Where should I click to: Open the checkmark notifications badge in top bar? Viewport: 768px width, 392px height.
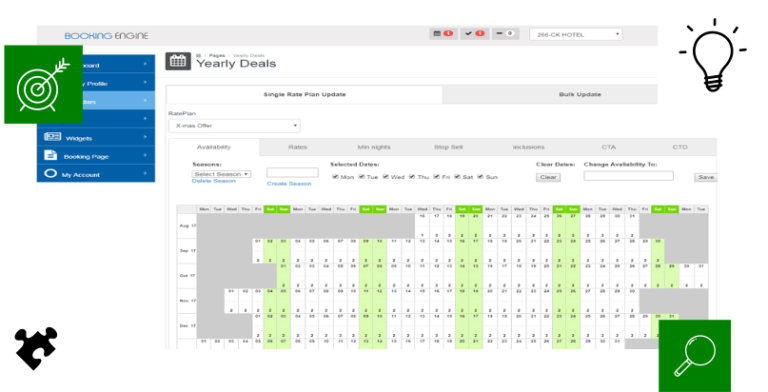tap(475, 34)
